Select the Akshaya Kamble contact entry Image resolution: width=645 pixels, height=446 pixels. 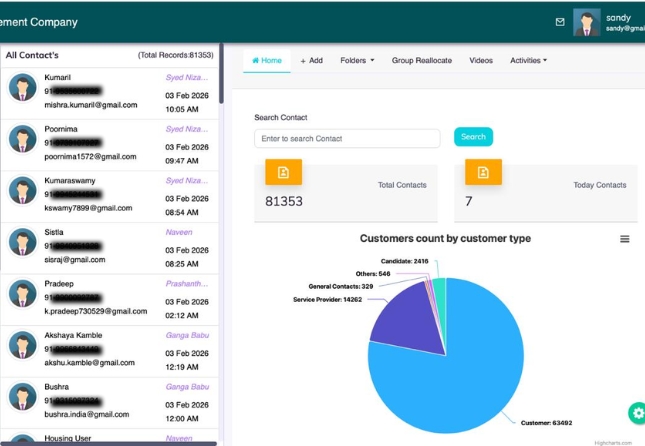pyautogui.click(x=110, y=346)
